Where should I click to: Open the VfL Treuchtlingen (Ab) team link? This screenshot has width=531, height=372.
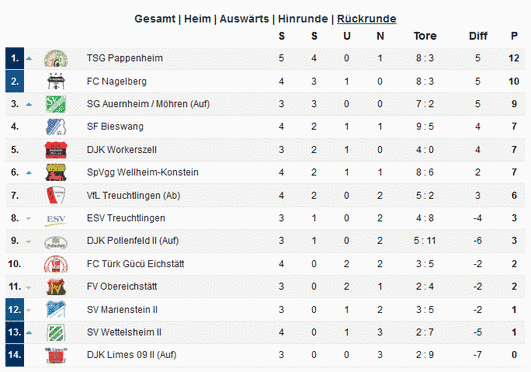point(133,195)
